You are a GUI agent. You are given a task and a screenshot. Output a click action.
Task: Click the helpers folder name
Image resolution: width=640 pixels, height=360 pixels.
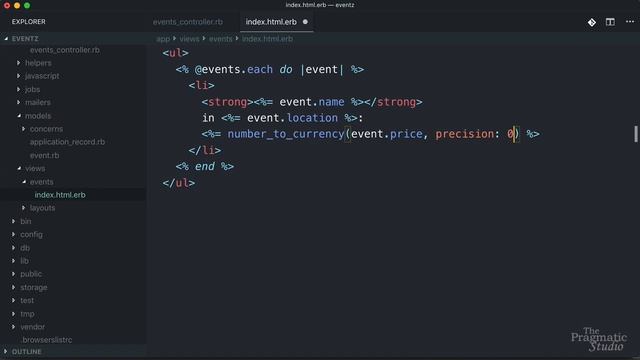(x=38, y=63)
